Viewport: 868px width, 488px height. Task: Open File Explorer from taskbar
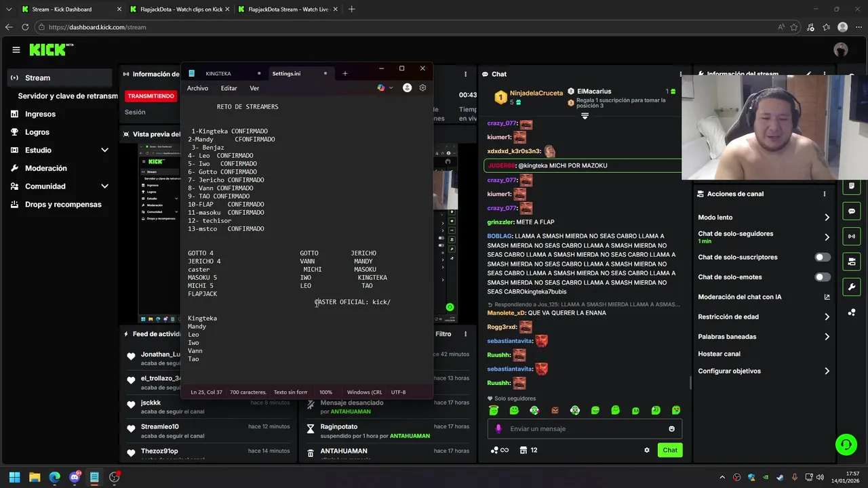35,477
